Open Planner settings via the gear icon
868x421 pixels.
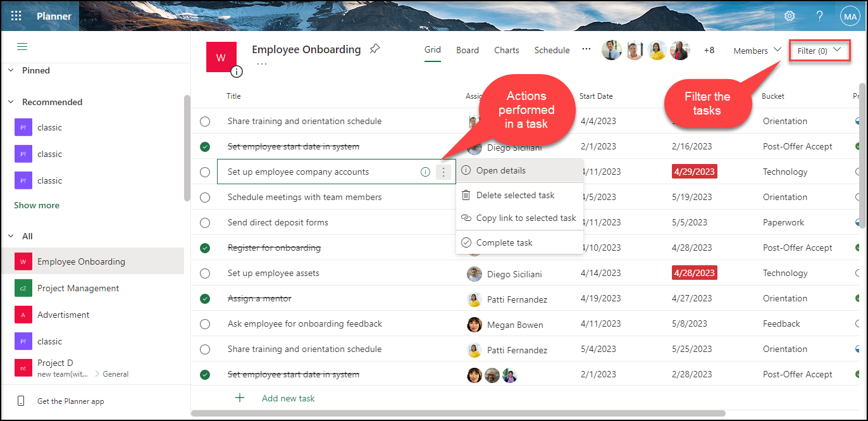point(789,16)
